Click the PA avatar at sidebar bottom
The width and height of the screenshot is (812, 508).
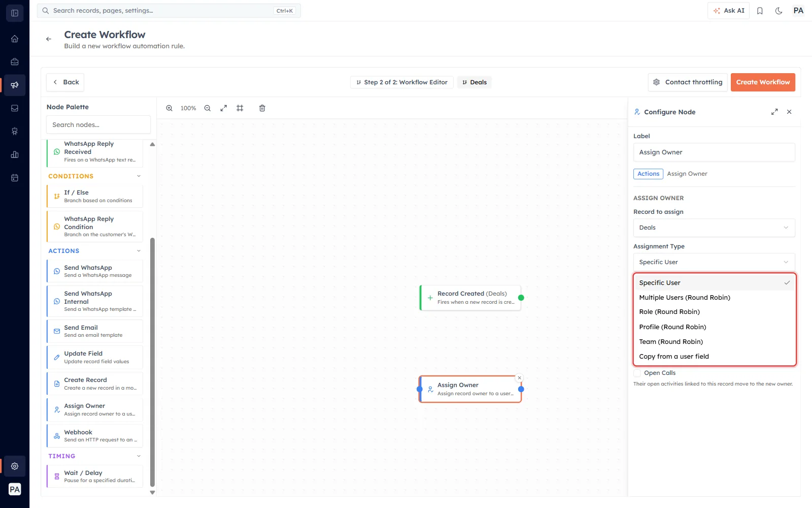tap(15, 489)
